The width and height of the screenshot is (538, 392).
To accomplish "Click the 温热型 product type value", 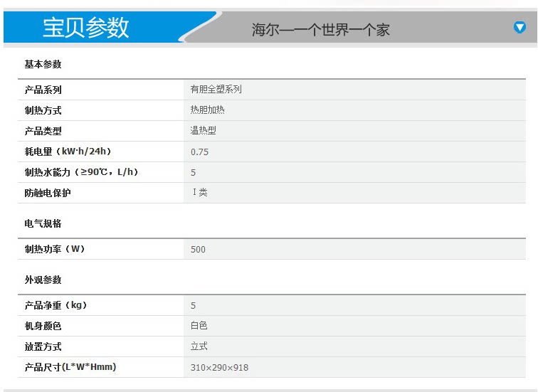I will [x=204, y=131].
